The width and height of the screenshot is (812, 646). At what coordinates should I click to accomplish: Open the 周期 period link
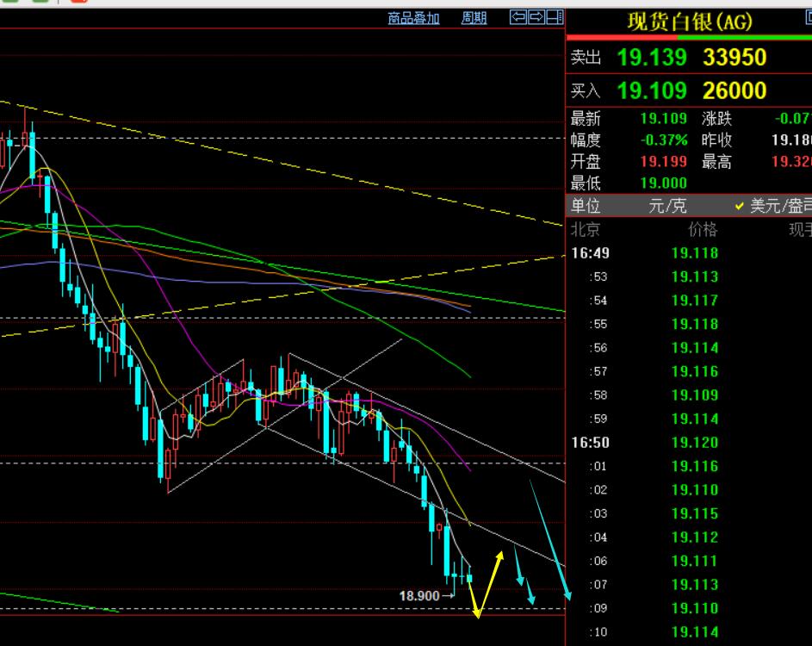(x=474, y=19)
